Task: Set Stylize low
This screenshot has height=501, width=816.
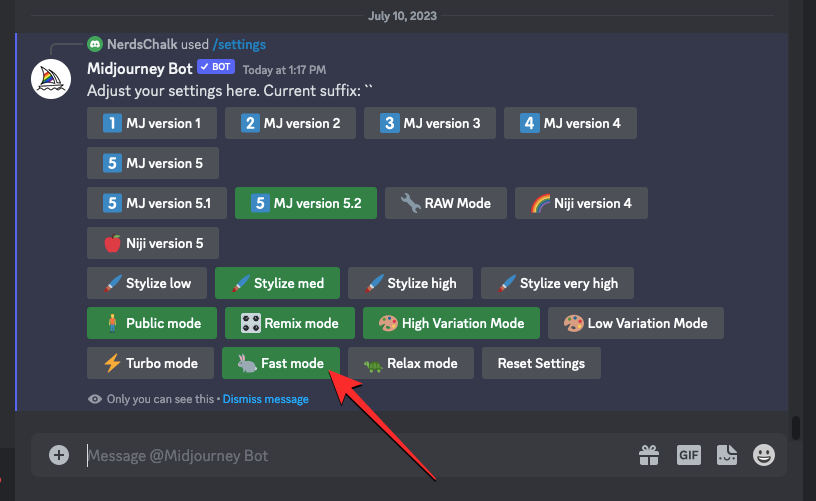Action: click(x=147, y=283)
